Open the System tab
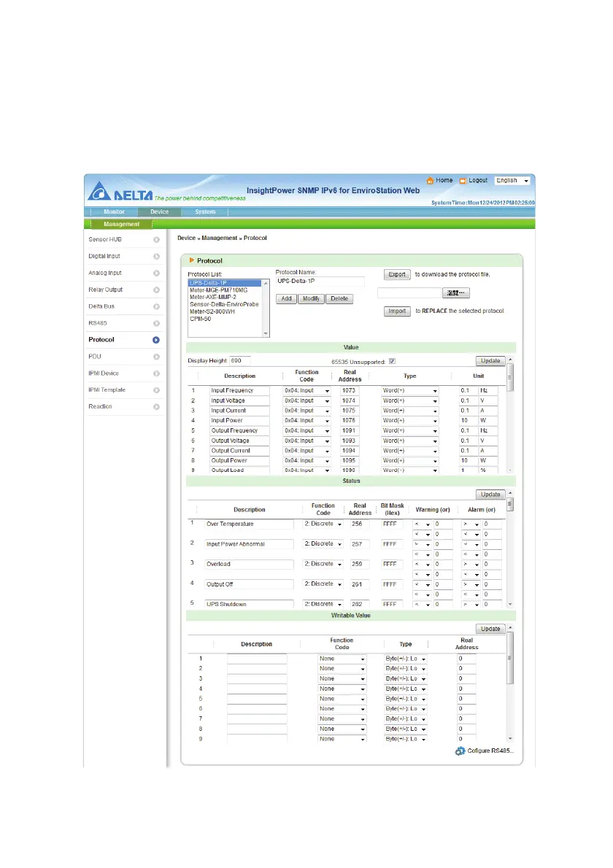This screenshot has width=613, height=868. (205, 212)
